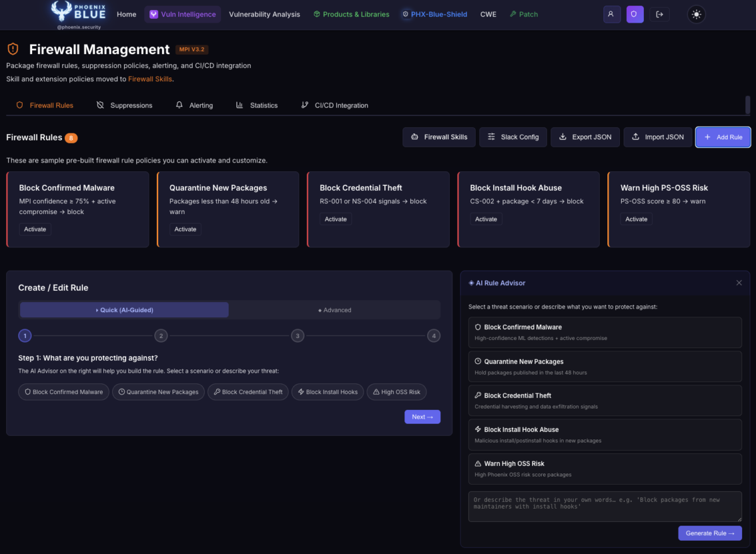
Task: Click Import JSON button
Action: point(658,137)
